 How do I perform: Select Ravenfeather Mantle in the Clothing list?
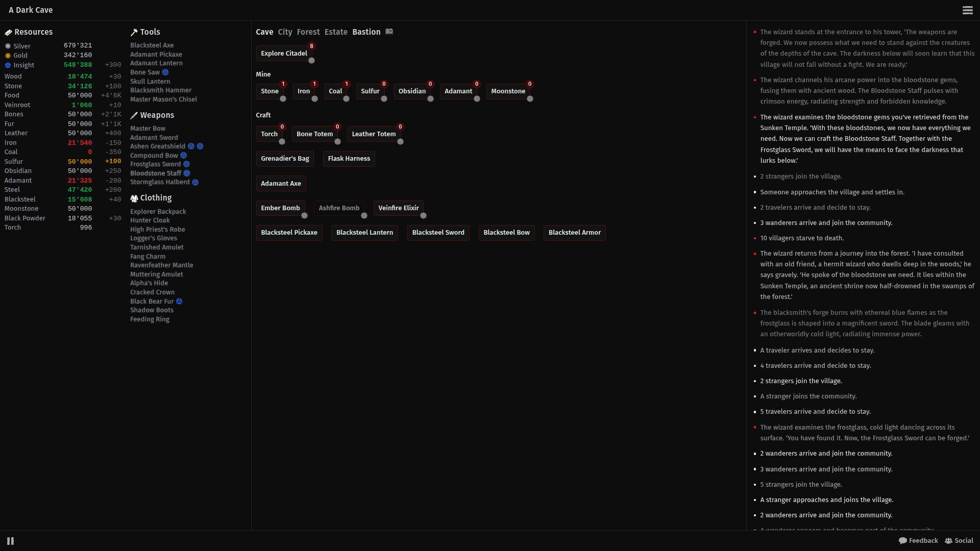point(161,265)
